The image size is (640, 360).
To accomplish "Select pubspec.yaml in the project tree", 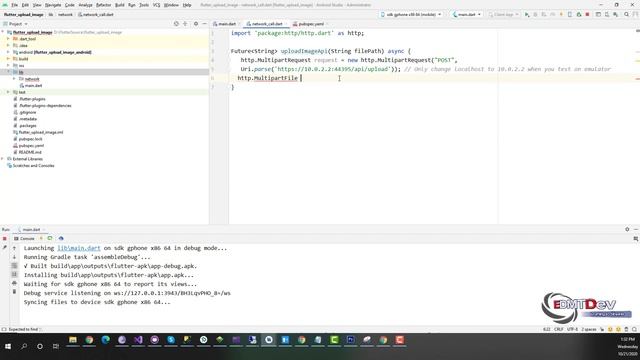I will click(31, 146).
